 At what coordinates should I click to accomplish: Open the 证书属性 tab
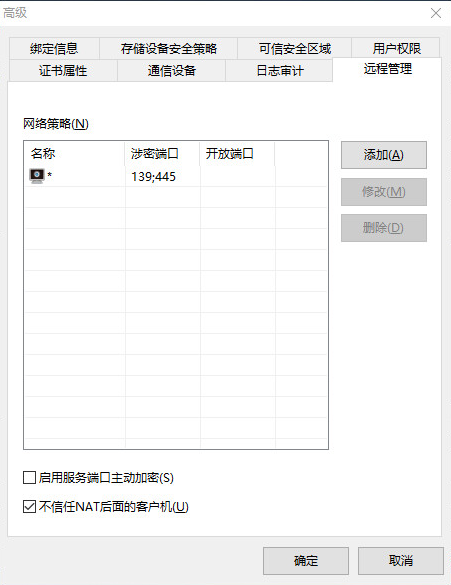coord(63,71)
